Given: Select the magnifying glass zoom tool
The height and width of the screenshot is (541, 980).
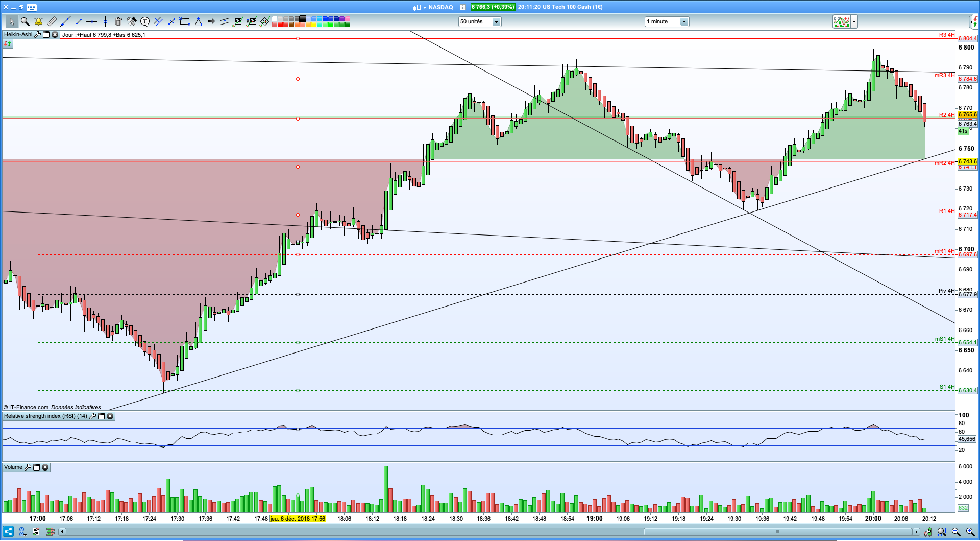Looking at the screenshot, I should click(25, 21).
